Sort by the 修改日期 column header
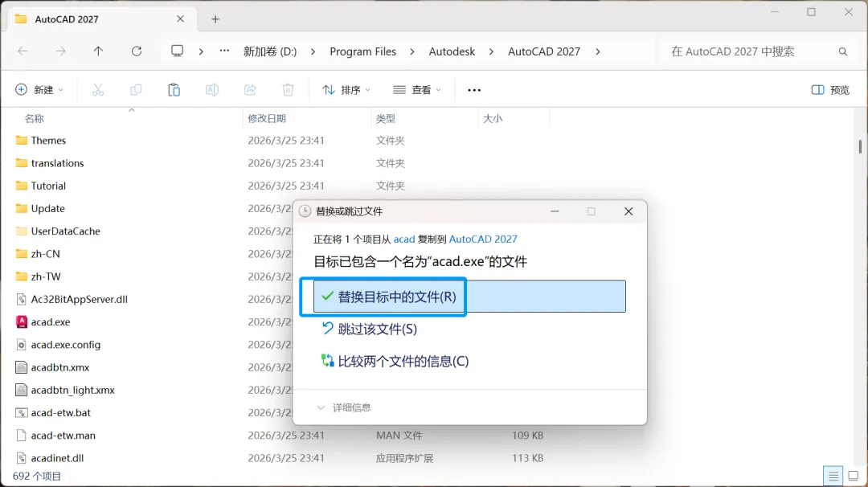The width and height of the screenshot is (868, 487). [x=267, y=118]
